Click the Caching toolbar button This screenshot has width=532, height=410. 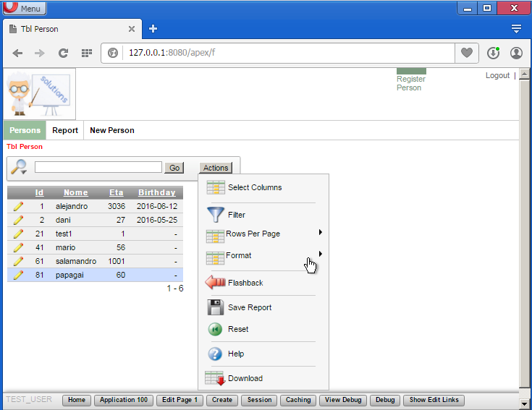point(298,400)
